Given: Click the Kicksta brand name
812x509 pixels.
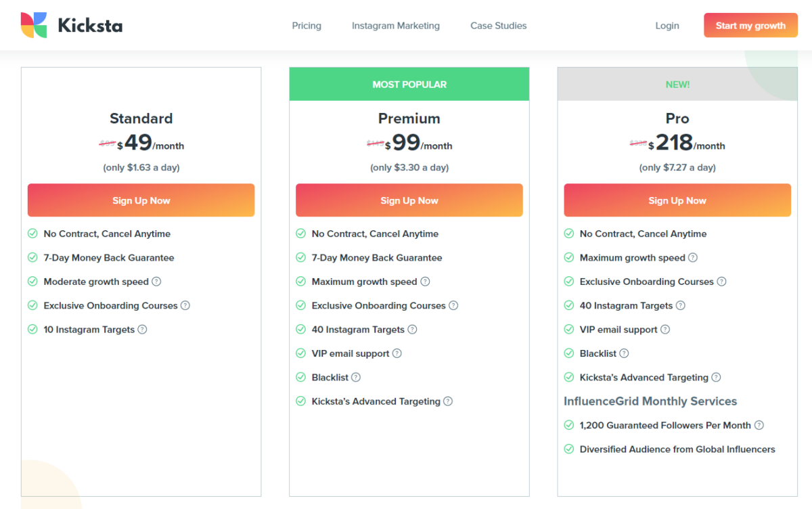Looking at the screenshot, I should click(90, 26).
